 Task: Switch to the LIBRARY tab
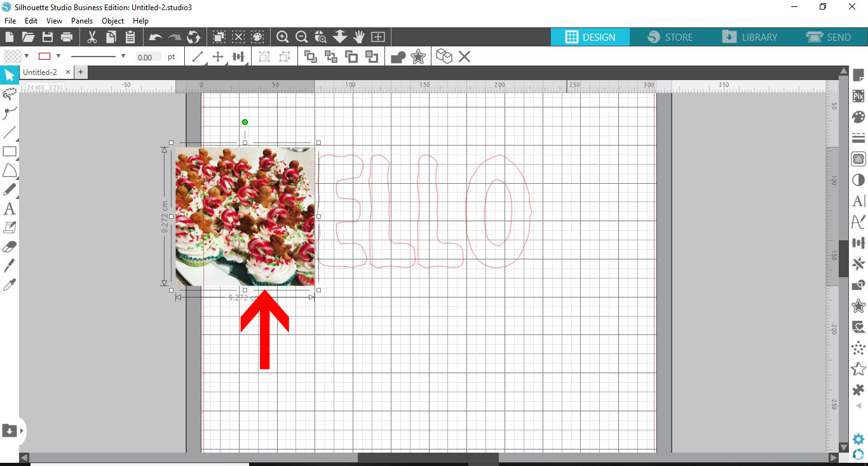(x=750, y=37)
